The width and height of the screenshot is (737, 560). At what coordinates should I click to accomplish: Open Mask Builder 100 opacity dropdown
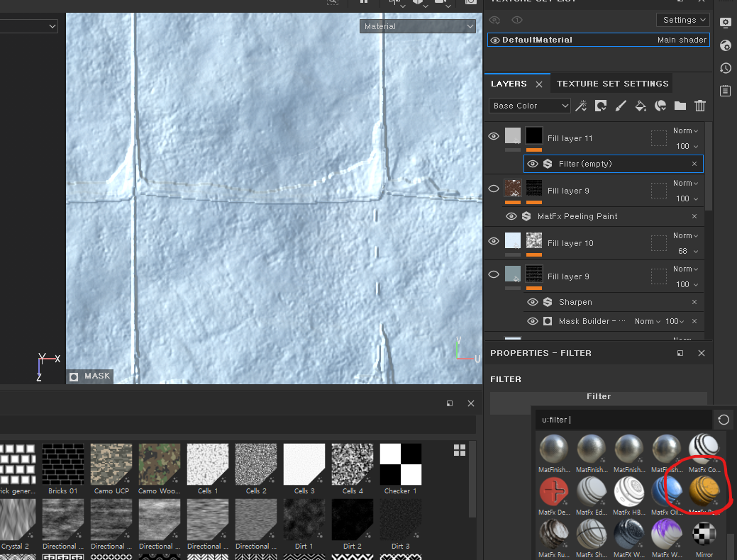point(675,321)
